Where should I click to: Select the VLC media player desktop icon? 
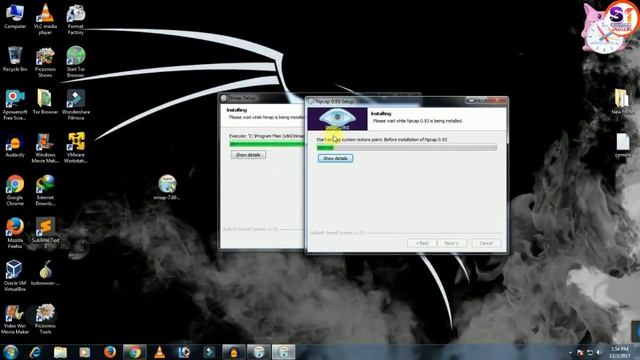(45, 19)
